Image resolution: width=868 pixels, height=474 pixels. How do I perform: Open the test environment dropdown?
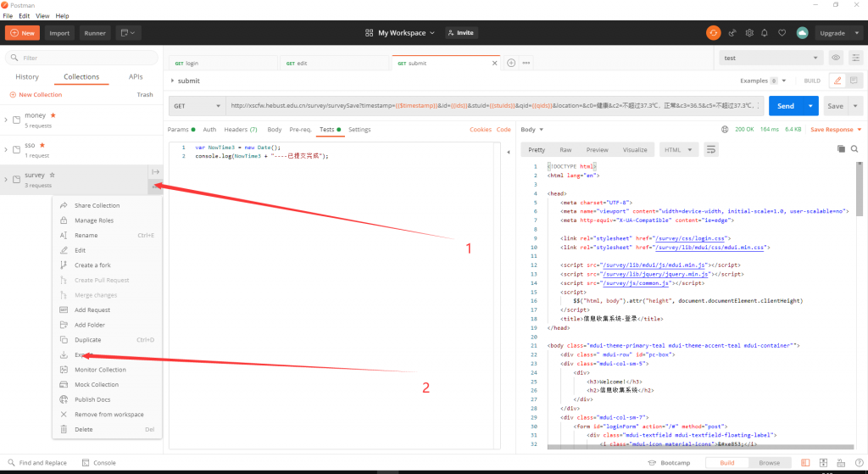click(x=770, y=58)
